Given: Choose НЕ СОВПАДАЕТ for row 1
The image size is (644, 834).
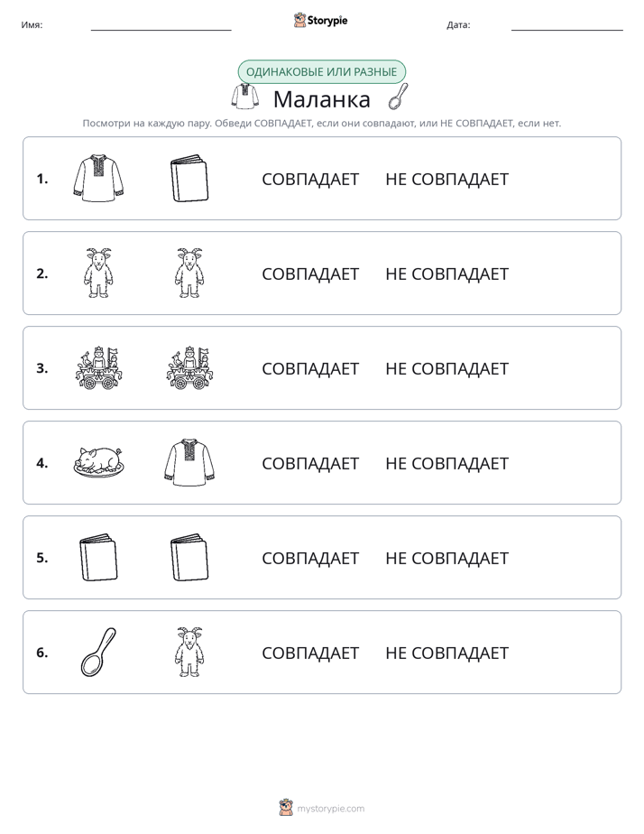Looking at the screenshot, I should tap(446, 180).
